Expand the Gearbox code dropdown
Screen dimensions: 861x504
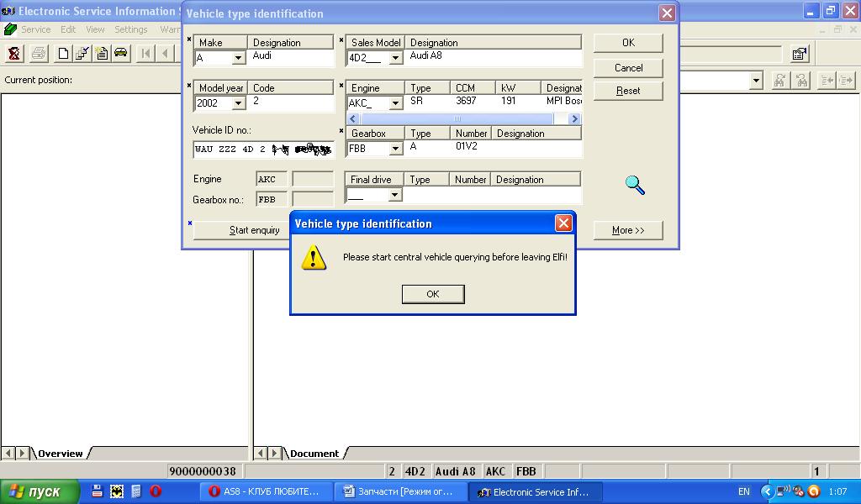coord(395,149)
